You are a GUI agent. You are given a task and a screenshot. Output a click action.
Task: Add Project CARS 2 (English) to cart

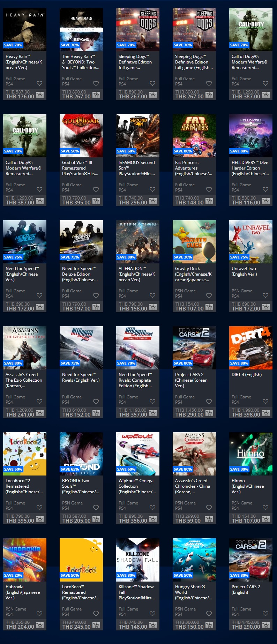(x=266, y=625)
